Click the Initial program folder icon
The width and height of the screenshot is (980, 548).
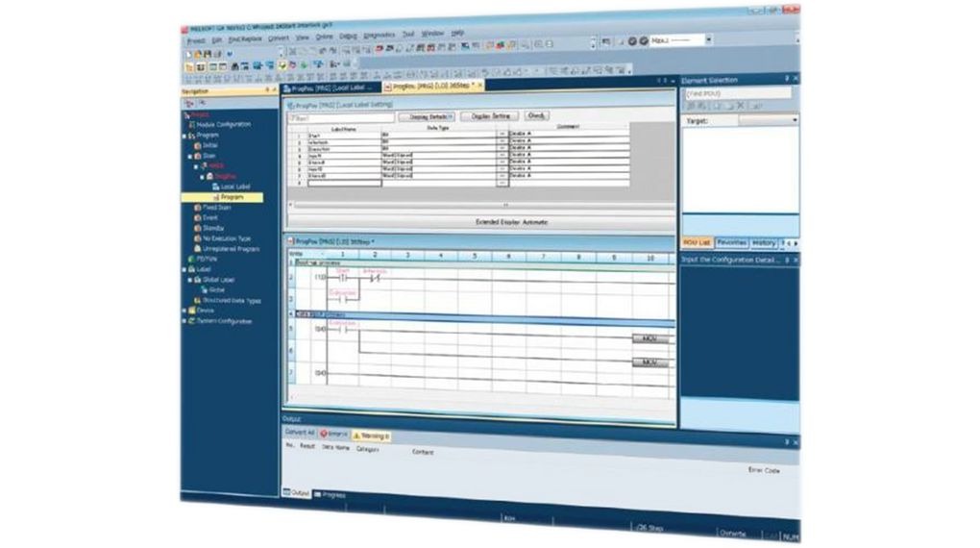pos(198,145)
